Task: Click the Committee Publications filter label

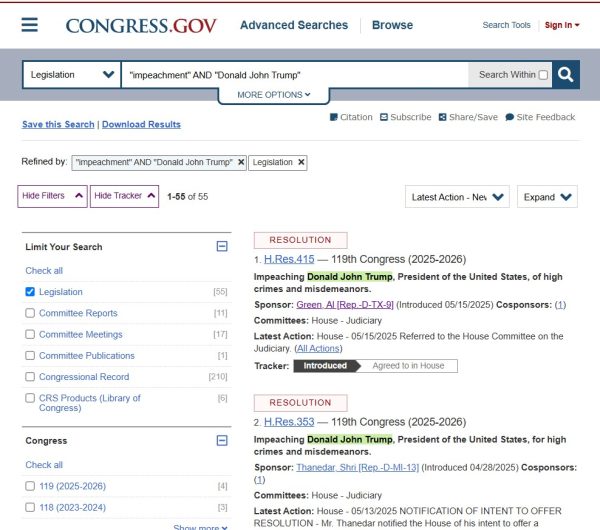Action: pyautogui.click(x=87, y=356)
